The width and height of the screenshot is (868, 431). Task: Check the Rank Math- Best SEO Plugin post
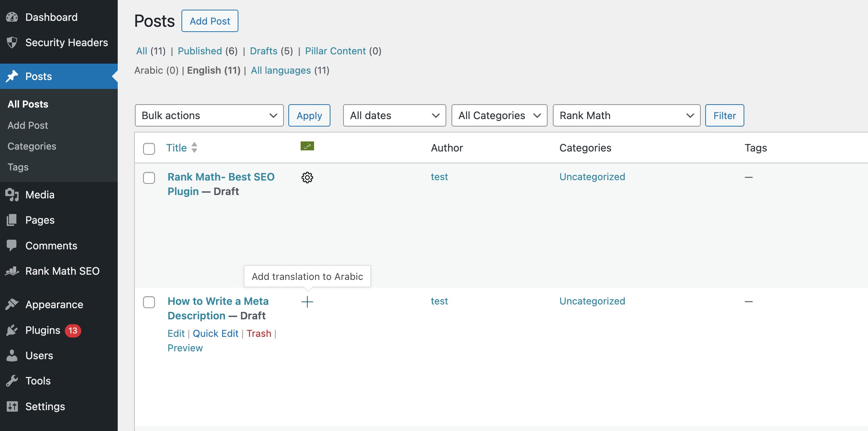pyautogui.click(x=149, y=178)
